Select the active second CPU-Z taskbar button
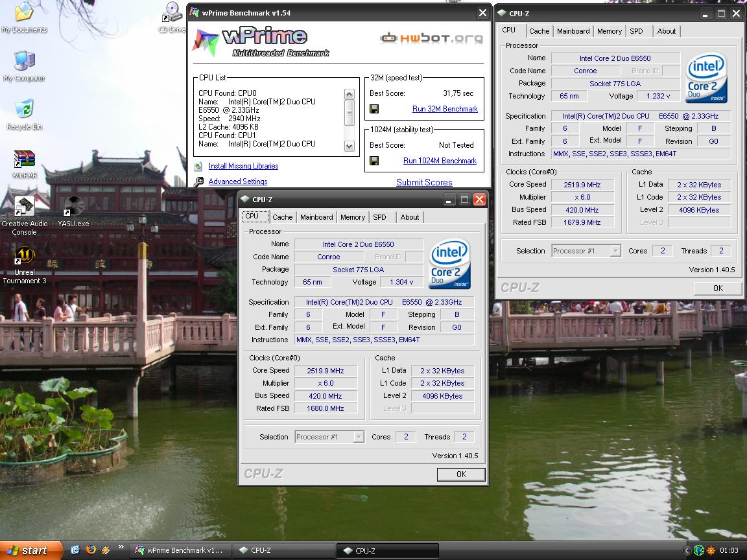 point(387,551)
